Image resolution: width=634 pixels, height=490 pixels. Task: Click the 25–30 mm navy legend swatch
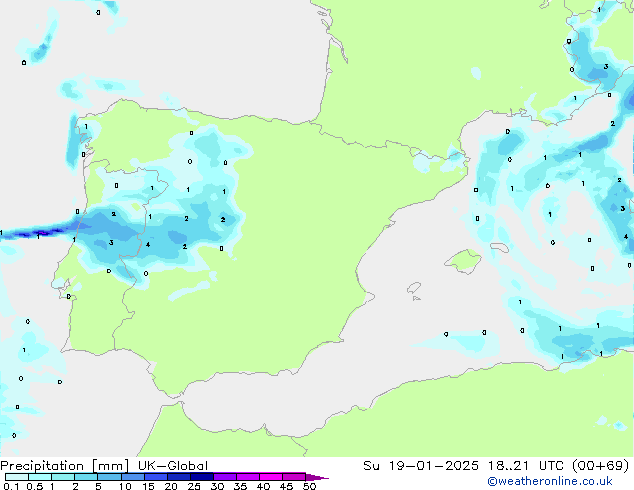(x=201, y=477)
